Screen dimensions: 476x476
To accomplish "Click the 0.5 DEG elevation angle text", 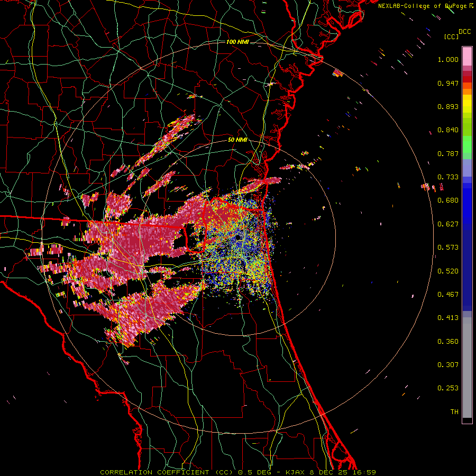I will pyautogui.click(x=254, y=472).
